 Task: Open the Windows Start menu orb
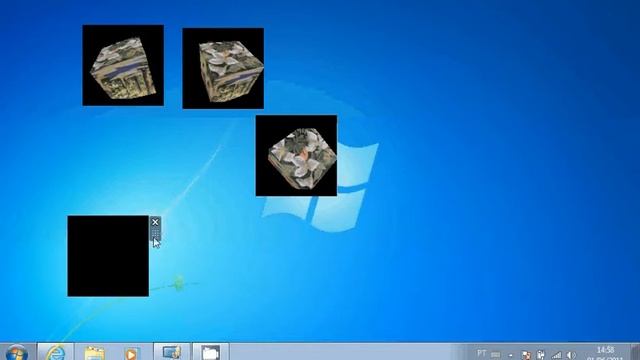17,353
